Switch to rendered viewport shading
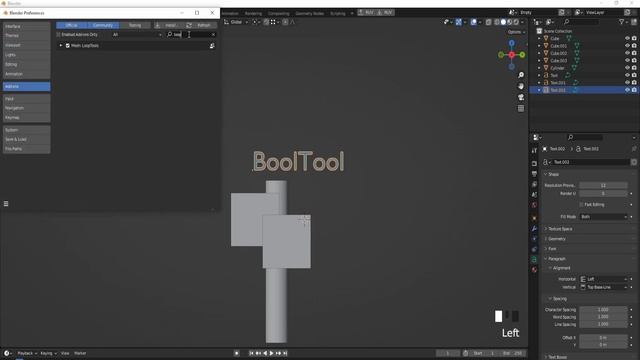This screenshot has height=360, width=640. pyautogui.click(x=516, y=22)
